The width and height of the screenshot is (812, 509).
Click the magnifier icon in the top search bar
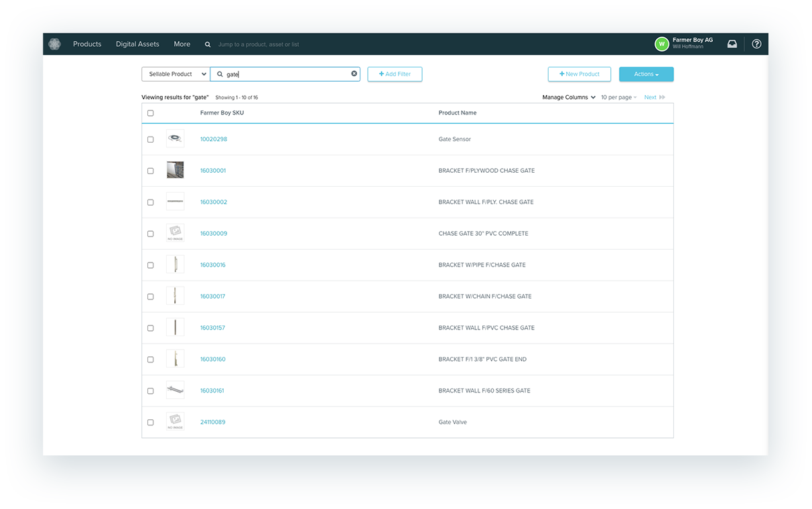click(x=208, y=44)
